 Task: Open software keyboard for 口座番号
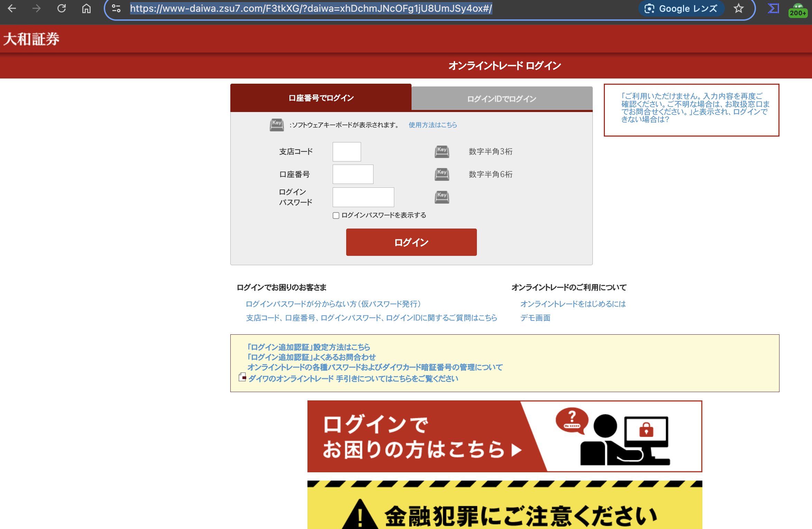click(x=442, y=174)
